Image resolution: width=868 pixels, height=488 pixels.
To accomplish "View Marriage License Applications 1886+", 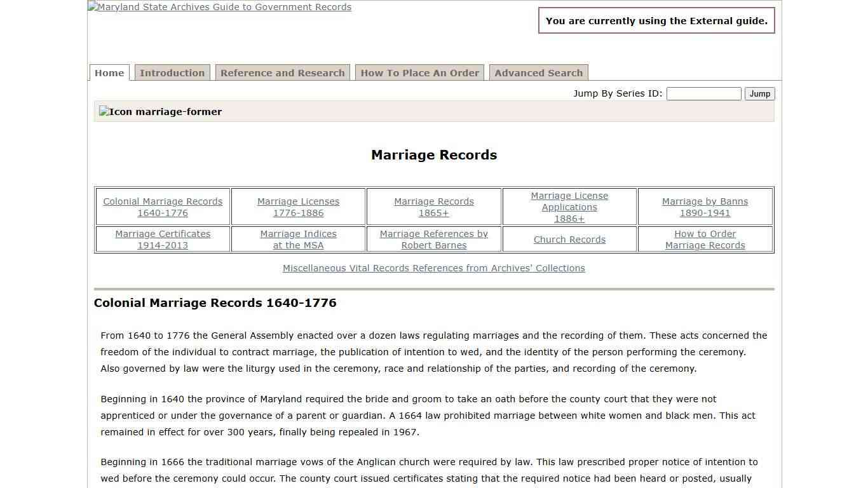I will coord(569,207).
